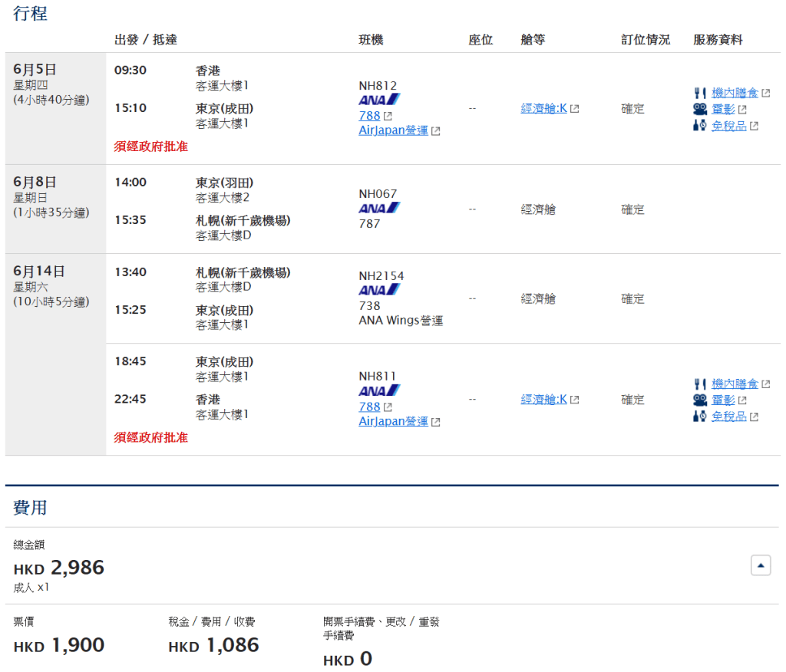Open 電影 link for flight NH811
The width and height of the screenshot is (786, 672).
(x=723, y=400)
